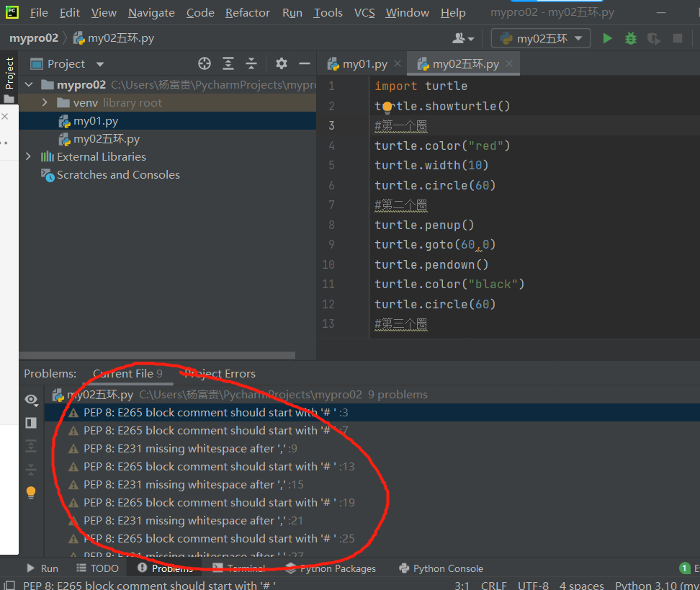Click collapse all icon in Problems sidebar
The height and width of the screenshot is (590, 700).
[31, 469]
